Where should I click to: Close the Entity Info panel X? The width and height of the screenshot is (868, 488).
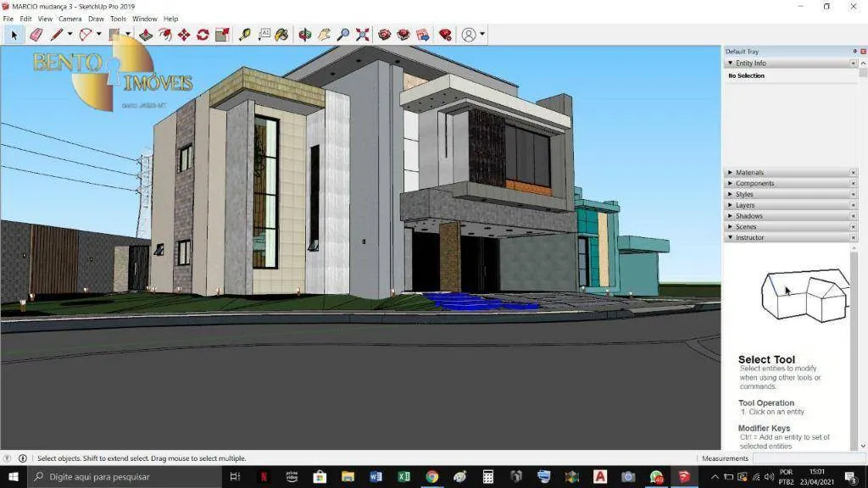[x=853, y=63]
